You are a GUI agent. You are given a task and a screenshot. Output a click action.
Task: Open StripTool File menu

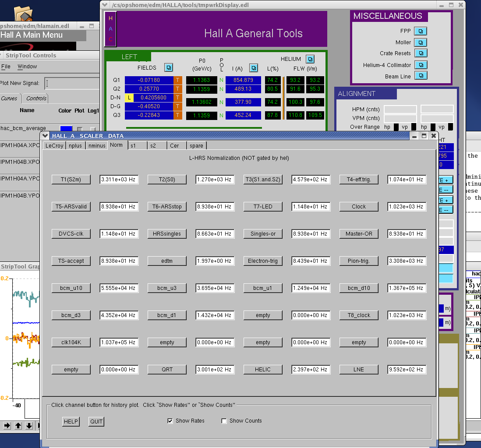6,67
